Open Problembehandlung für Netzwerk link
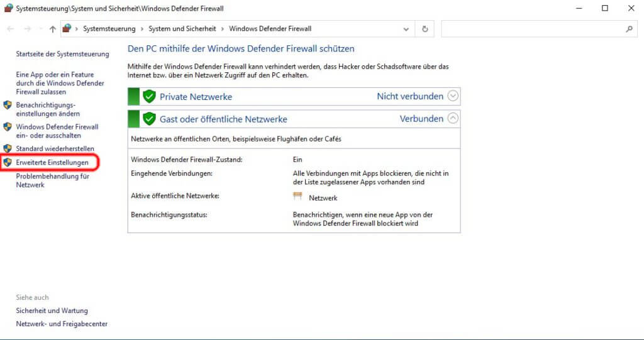Image resolution: width=644 pixels, height=340 pixels. point(53,180)
